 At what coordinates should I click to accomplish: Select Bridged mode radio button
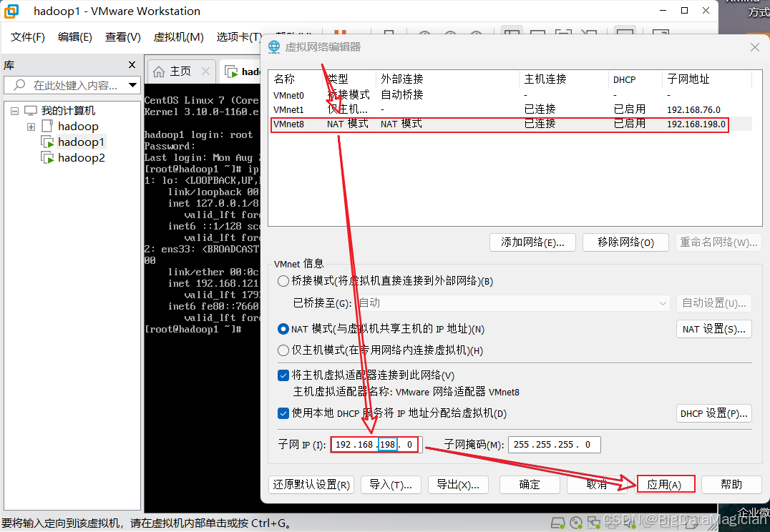pyautogui.click(x=283, y=281)
